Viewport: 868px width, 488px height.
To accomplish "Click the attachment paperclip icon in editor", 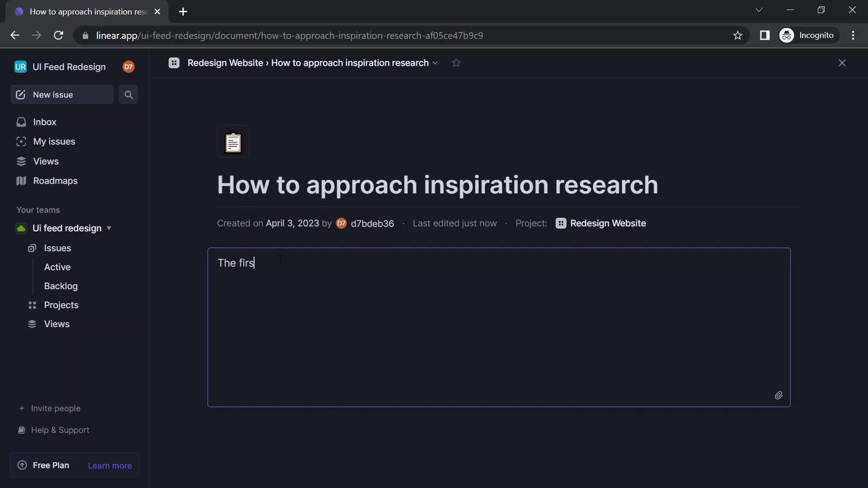I will [x=778, y=395].
